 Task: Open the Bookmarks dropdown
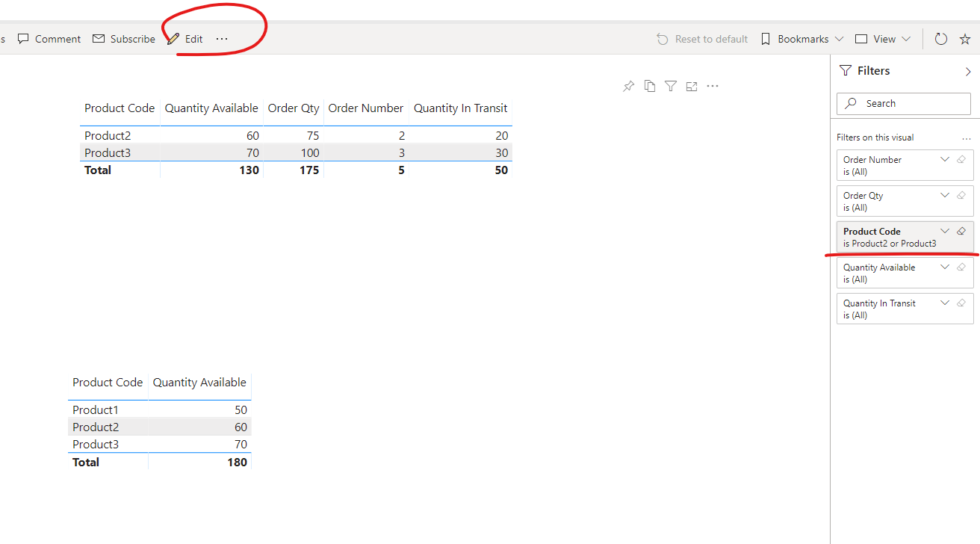pyautogui.click(x=801, y=39)
